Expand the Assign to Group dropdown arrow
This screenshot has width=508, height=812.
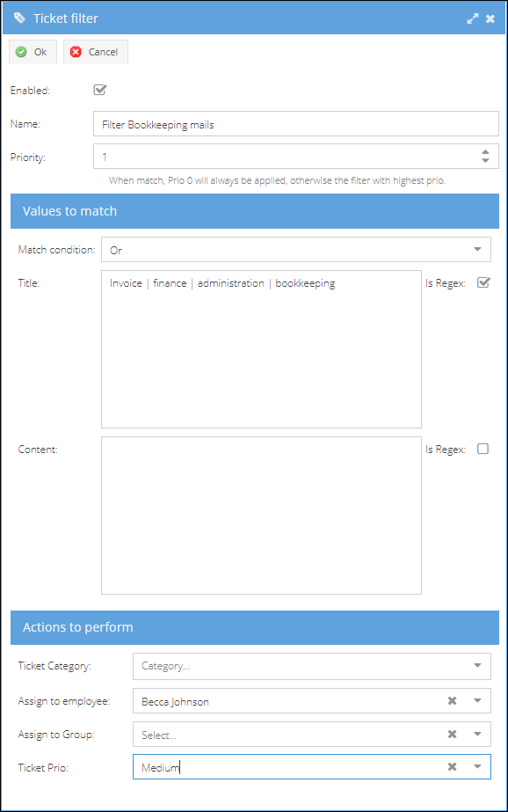click(477, 734)
